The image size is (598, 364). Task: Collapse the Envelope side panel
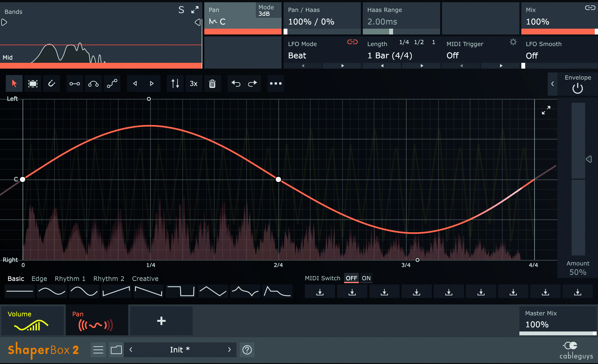point(553,84)
